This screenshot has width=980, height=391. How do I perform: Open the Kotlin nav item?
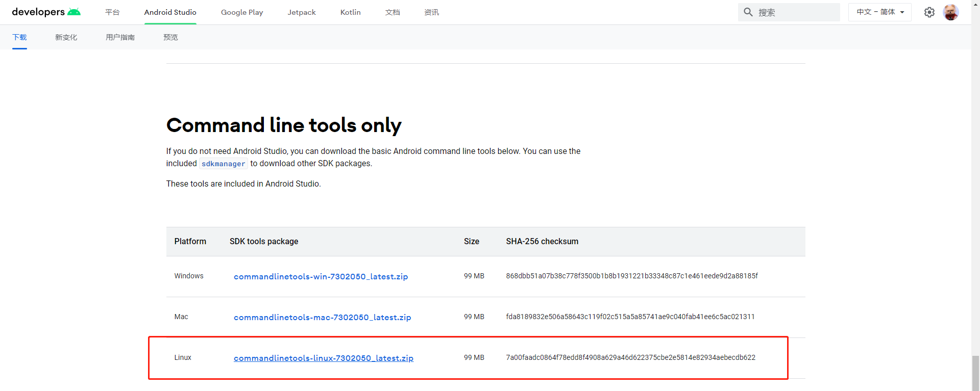tap(351, 12)
